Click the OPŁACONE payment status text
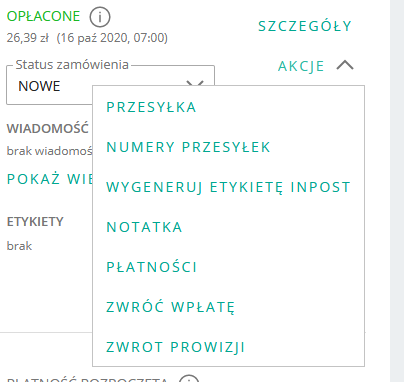The image size is (404, 382). pyautogui.click(x=43, y=16)
